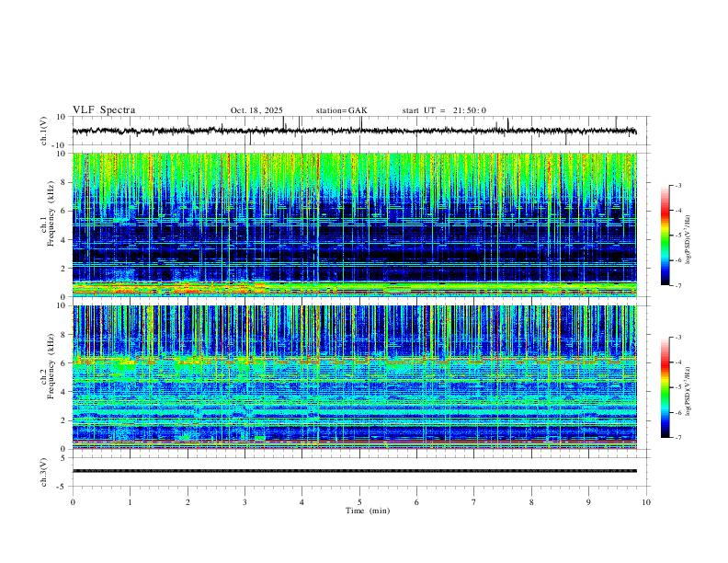Click the "3" minute tick on time axis
The height and width of the screenshot is (563, 728).
pos(245,502)
